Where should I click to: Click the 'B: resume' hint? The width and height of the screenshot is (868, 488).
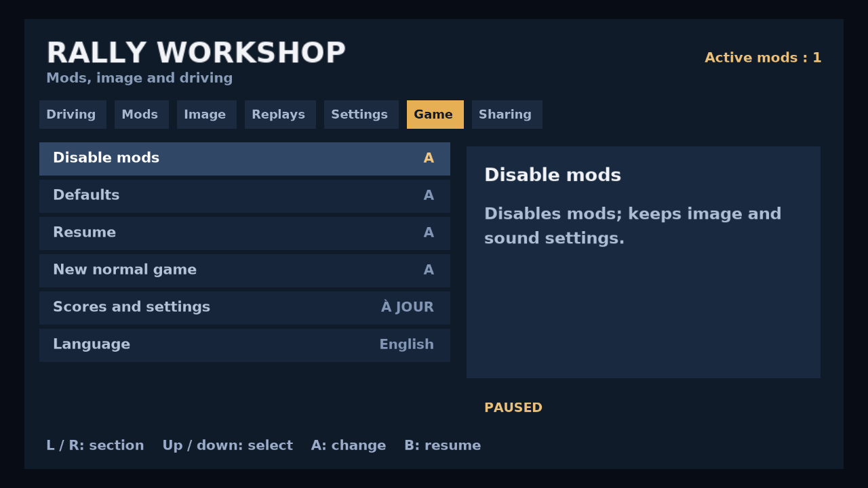tap(442, 445)
